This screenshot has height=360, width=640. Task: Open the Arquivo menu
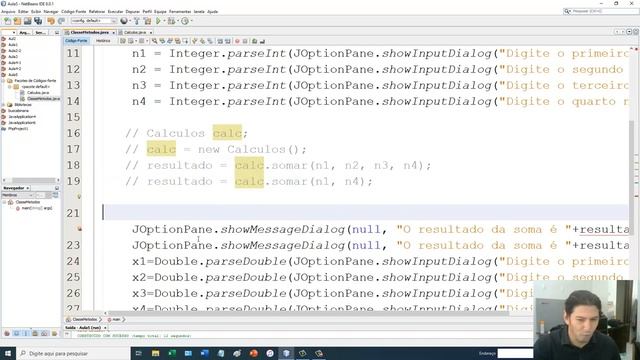point(8,11)
